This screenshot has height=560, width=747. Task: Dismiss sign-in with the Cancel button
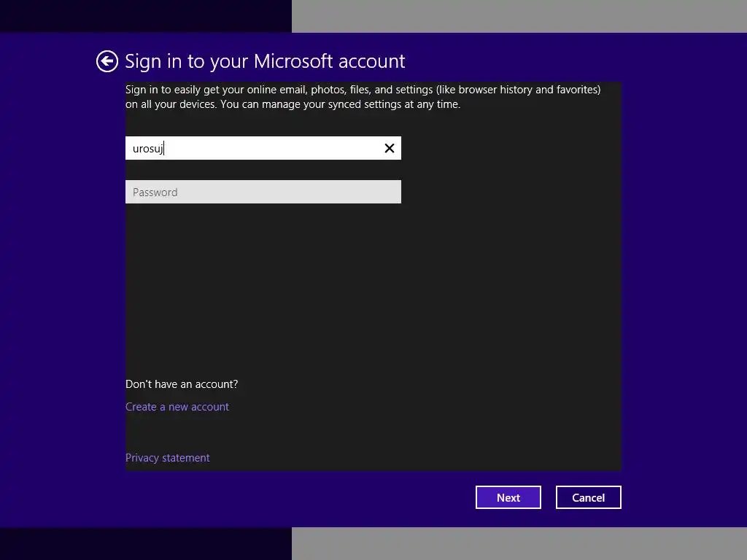tap(589, 497)
